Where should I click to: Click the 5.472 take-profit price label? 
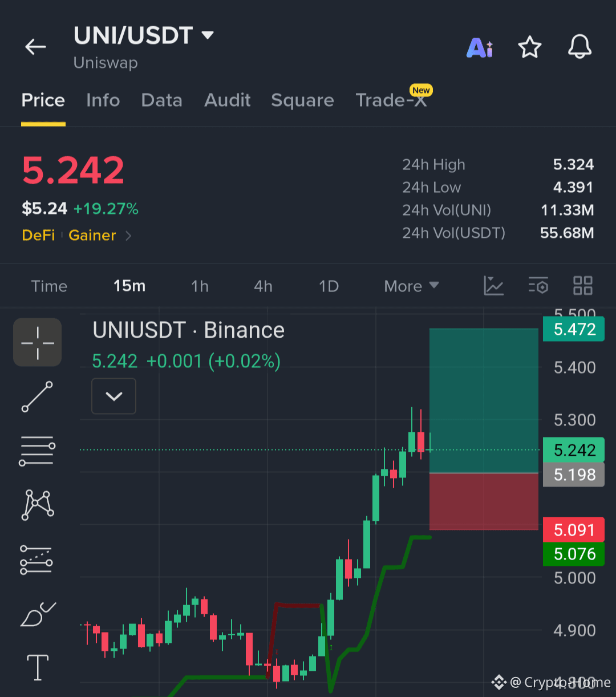coord(574,329)
